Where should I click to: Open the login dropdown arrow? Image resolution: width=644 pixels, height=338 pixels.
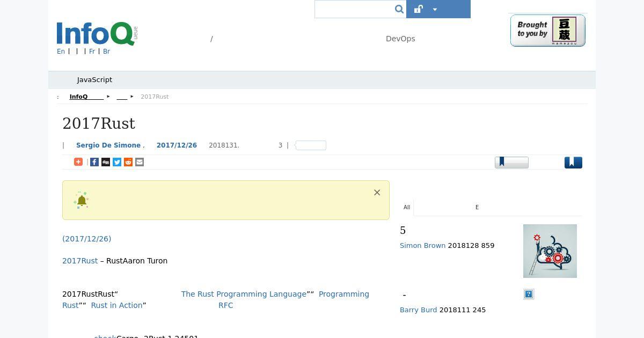tap(435, 9)
